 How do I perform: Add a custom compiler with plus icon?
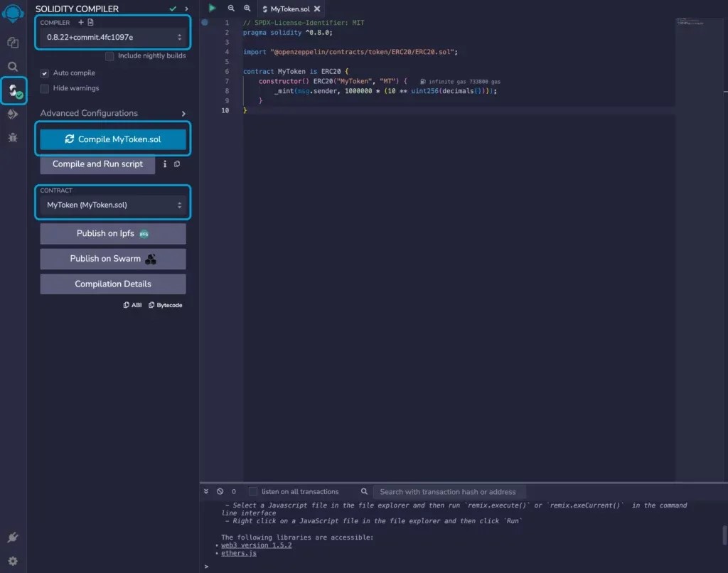point(81,22)
